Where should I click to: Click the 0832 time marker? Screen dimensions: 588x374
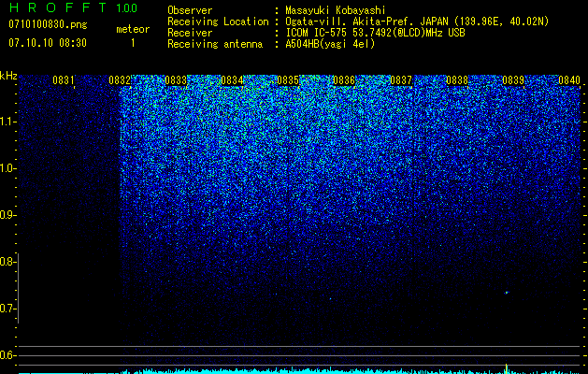[x=120, y=80]
